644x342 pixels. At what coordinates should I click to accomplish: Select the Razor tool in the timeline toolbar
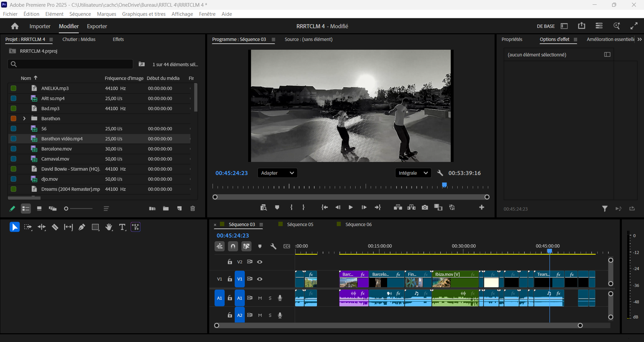pos(55,227)
